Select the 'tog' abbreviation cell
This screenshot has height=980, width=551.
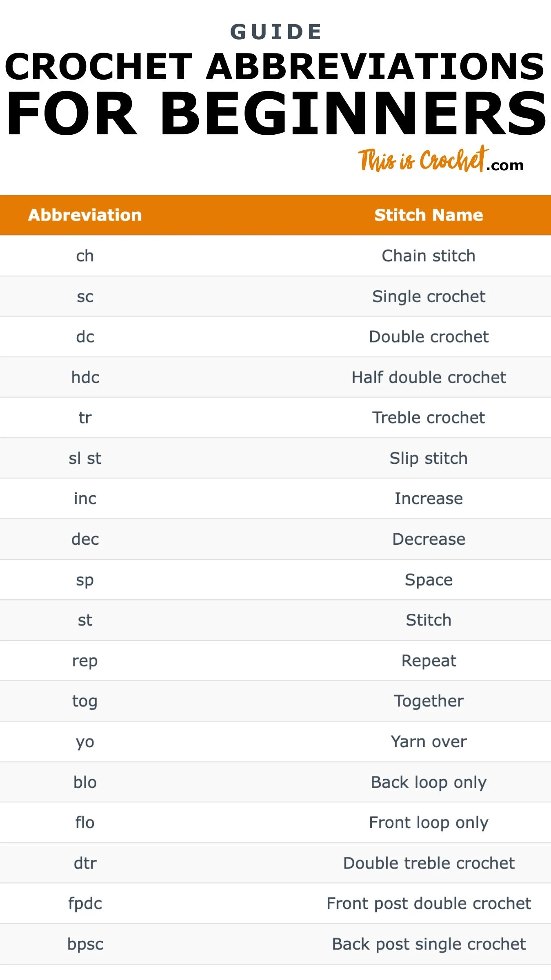tap(85, 701)
